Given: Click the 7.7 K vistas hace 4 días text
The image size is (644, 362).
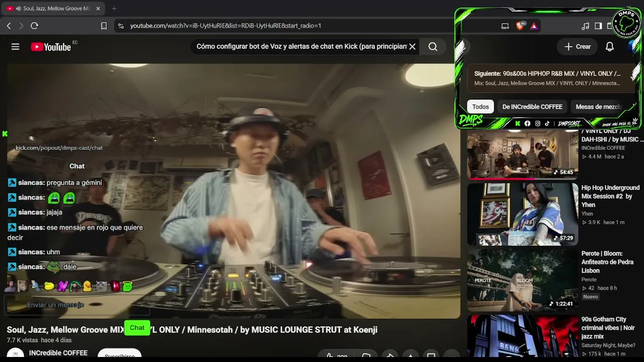Looking at the screenshot, I should click(39, 340).
